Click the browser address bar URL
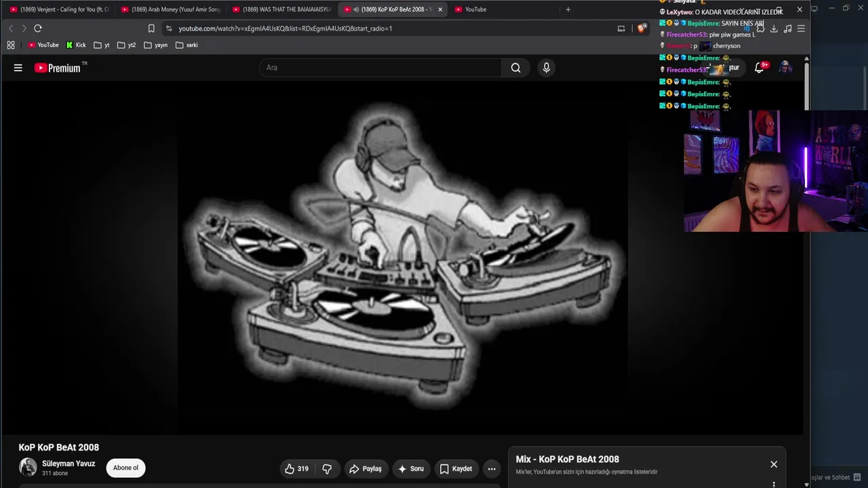 tap(285, 28)
